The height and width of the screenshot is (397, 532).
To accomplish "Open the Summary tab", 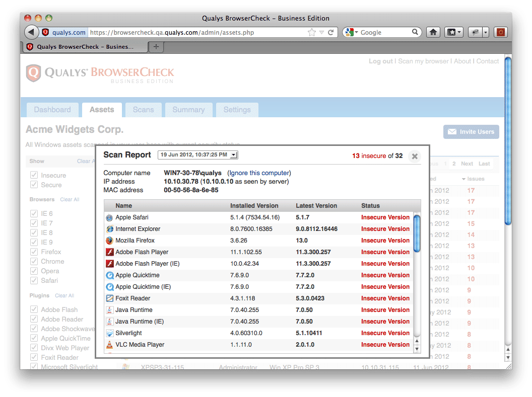I will point(188,110).
